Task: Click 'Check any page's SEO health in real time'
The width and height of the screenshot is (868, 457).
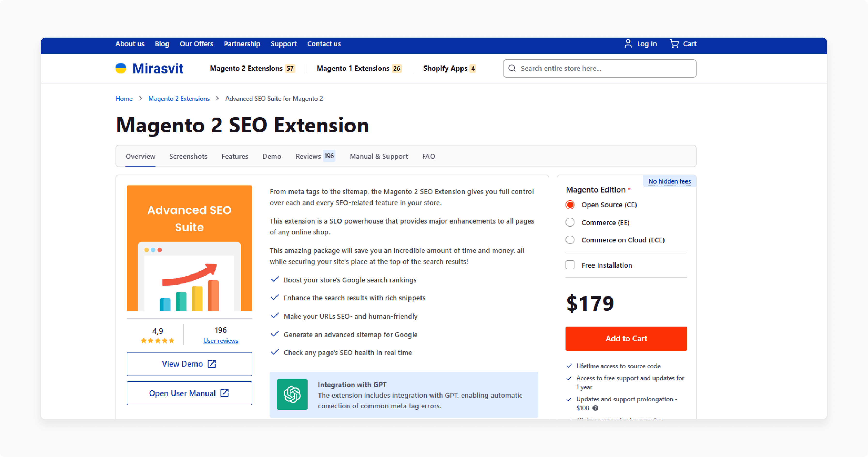Action: (348, 353)
